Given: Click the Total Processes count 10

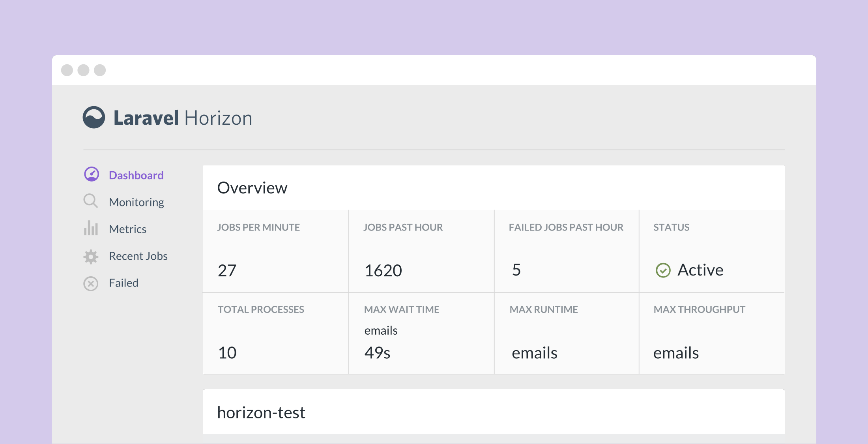Looking at the screenshot, I should coord(226,352).
